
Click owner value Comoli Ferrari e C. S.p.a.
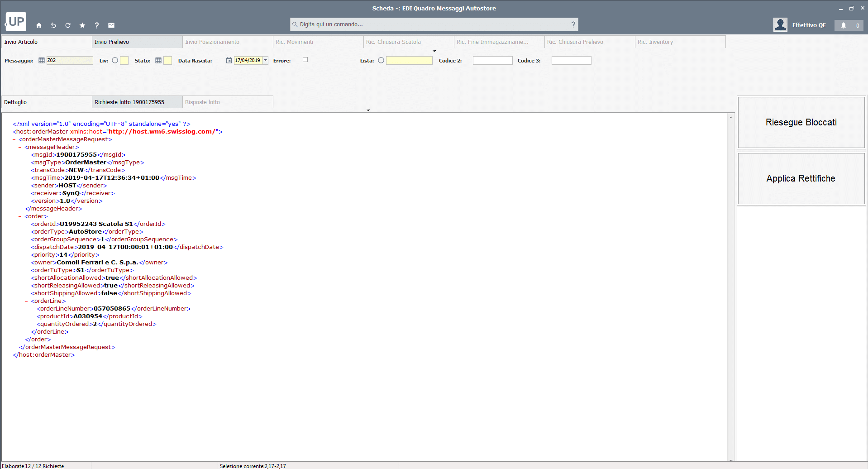pyautogui.click(x=97, y=263)
